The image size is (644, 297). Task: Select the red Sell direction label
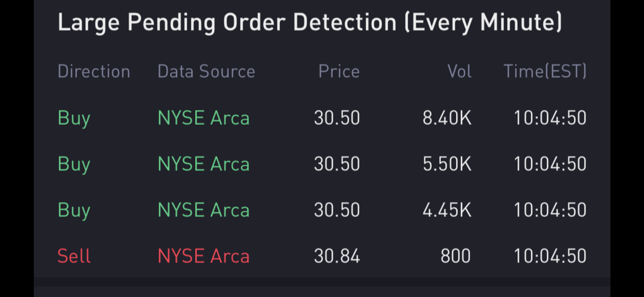tap(74, 256)
